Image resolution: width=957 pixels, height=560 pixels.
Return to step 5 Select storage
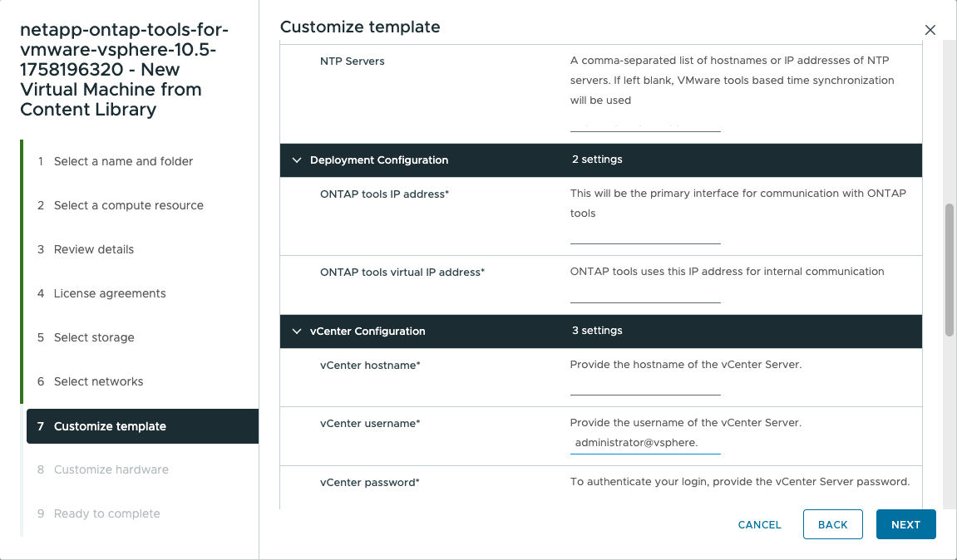tap(94, 337)
